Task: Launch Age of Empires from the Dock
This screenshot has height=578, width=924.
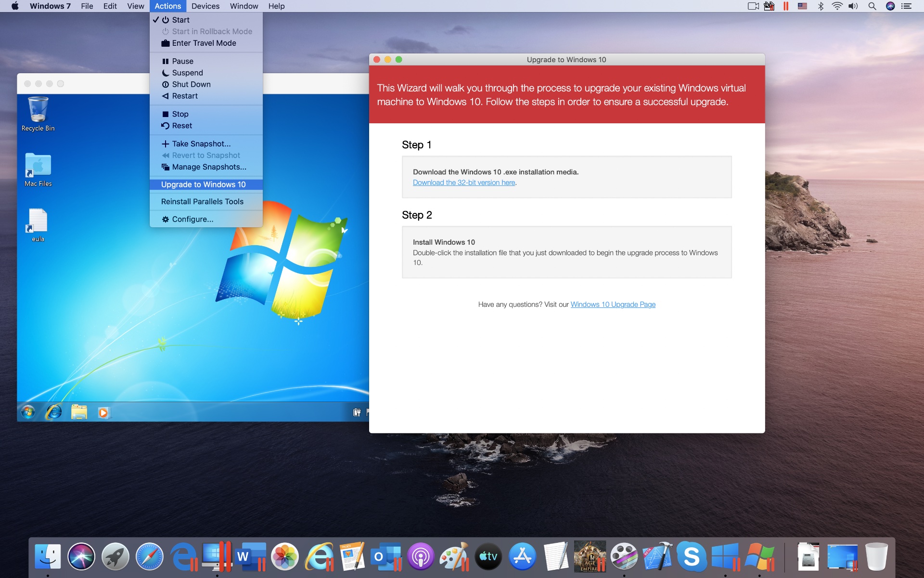Action: coord(590,556)
